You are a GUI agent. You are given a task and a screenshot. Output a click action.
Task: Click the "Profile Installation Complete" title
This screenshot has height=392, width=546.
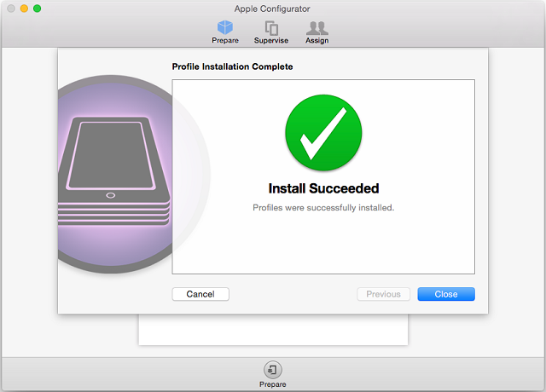(232, 66)
